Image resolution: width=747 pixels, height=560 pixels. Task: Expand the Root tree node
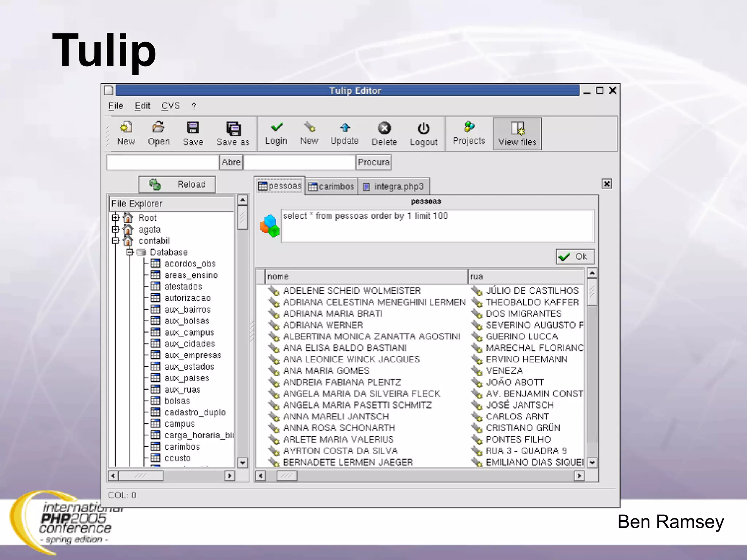(116, 218)
